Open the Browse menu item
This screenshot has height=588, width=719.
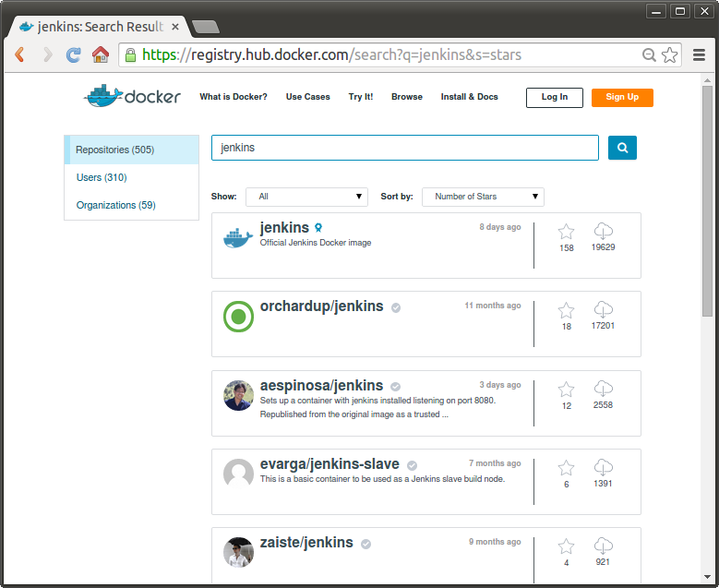pos(407,97)
